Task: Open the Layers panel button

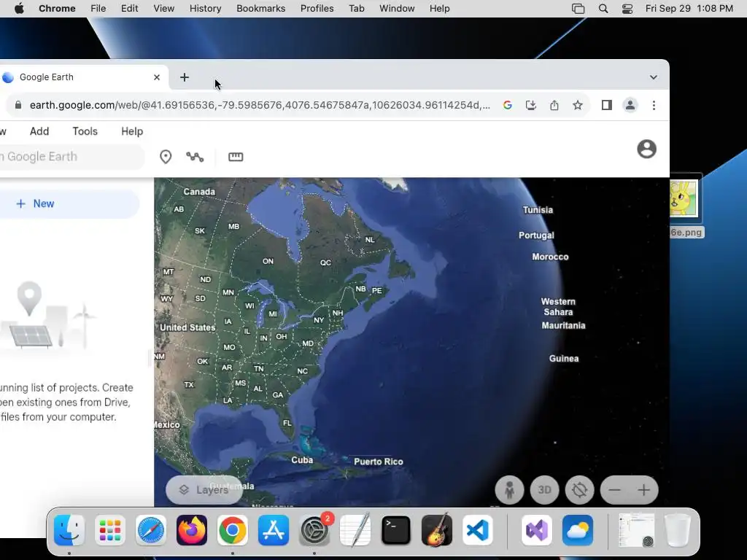Action: tap(204, 490)
